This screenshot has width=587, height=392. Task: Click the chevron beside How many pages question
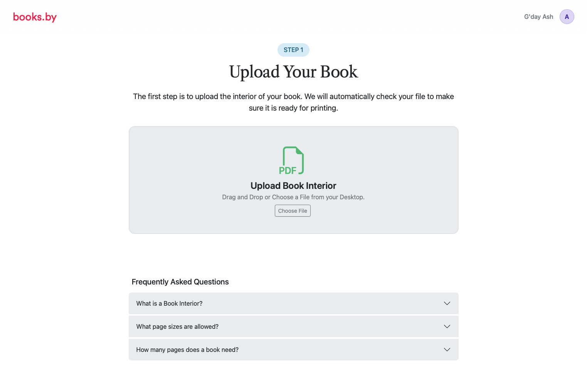(447, 350)
